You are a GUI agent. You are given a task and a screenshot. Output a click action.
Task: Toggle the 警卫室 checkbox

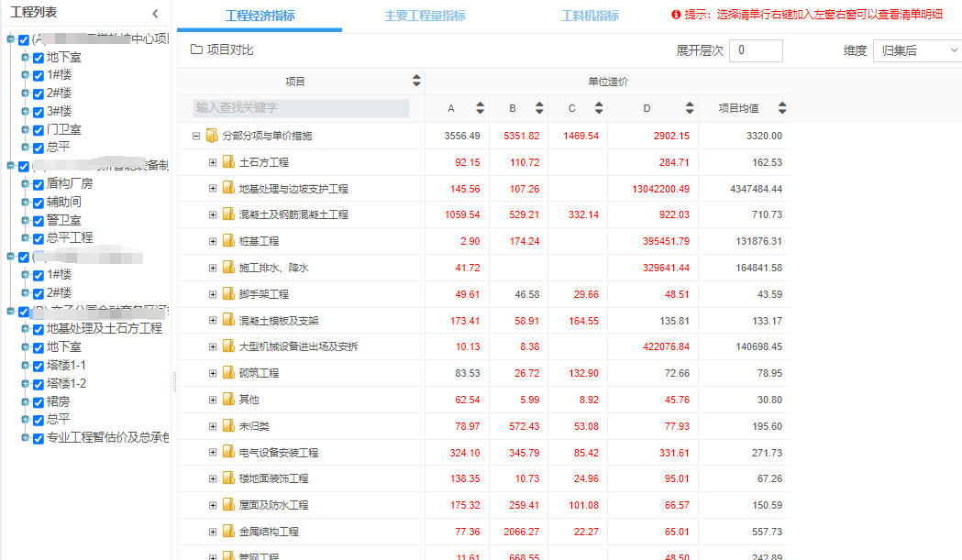(38, 221)
